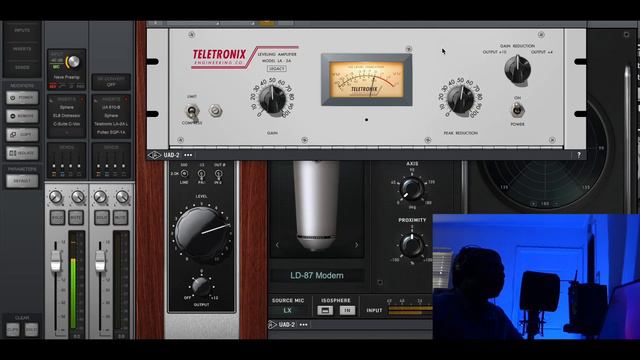Click the Modifiers Isolate button
Image resolution: width=640 pixels, height=360 pixels.
tap(22, 153)
